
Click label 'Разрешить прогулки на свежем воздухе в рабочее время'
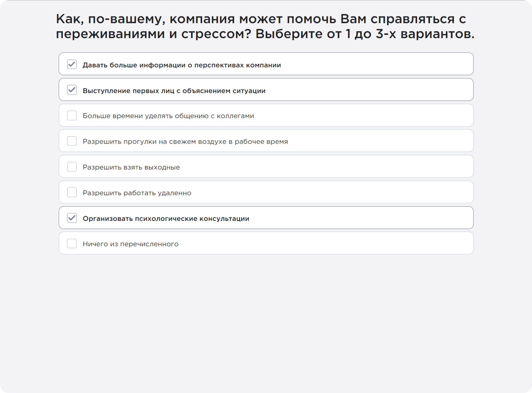click(185, 142)
